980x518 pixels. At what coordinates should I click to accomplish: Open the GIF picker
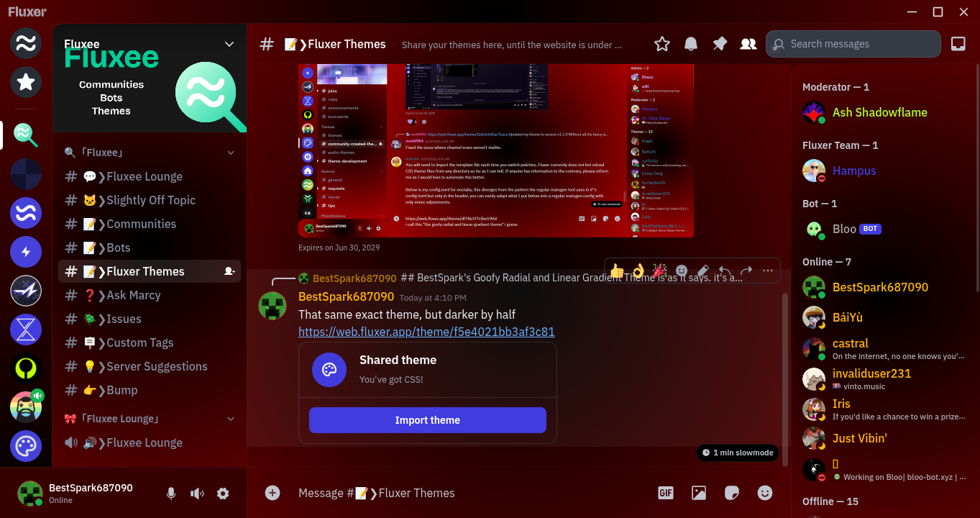(x=666, y=493)
